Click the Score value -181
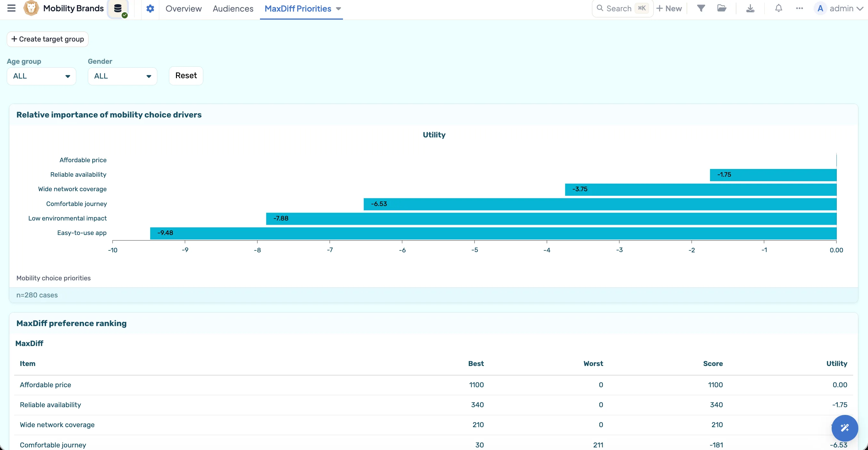 click(716, 445)
